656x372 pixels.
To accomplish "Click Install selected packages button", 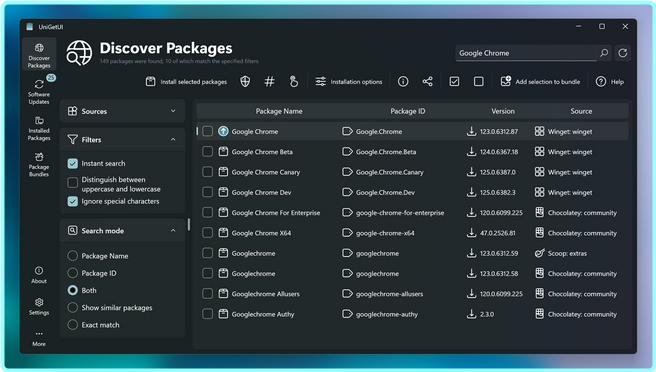I will (x=186, y=82).
